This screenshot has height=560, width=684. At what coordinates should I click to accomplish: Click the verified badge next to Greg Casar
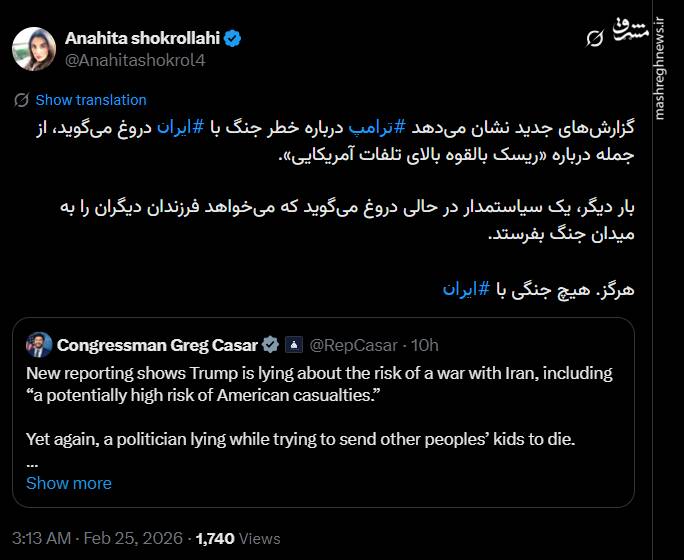[x=270, y=345]
